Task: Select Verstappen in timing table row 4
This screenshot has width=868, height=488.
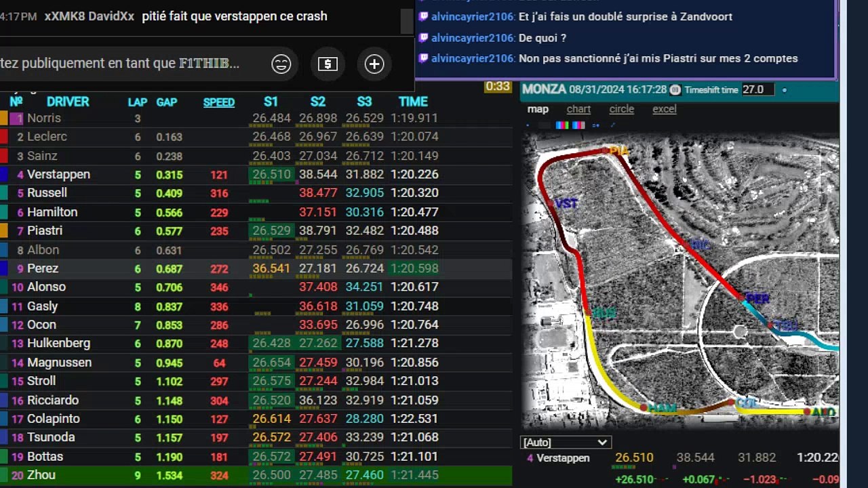Action: (x=58, y=174)
